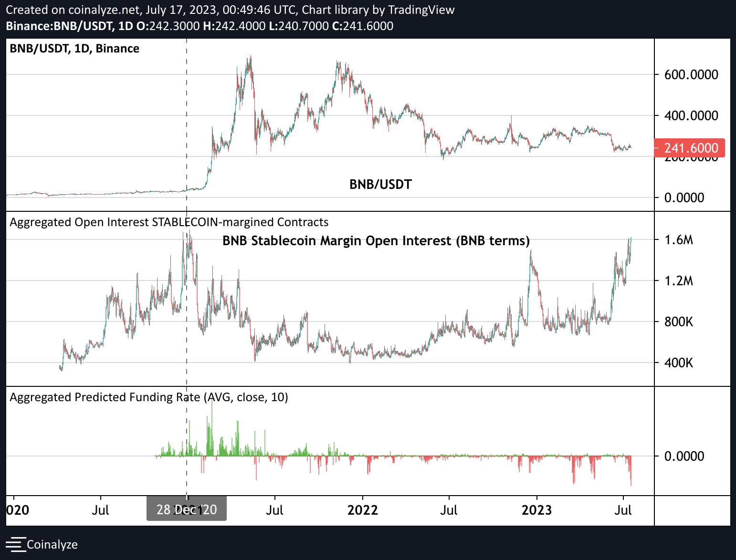Click the Coinalyze logo icon
The height and width of the screenshot is (560, 736).
pyautogui.click(x=15, y=544)
